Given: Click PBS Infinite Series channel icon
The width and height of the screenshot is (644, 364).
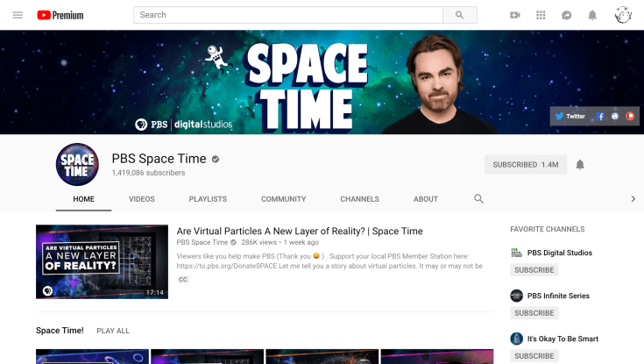Looking at the screenshot, I should pyautogui.click(x=516, y=296).
